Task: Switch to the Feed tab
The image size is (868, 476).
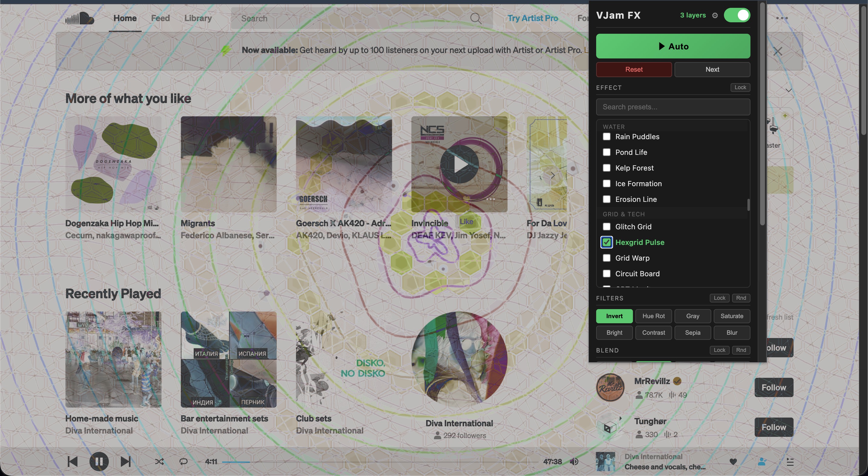Action: point(160,18)
